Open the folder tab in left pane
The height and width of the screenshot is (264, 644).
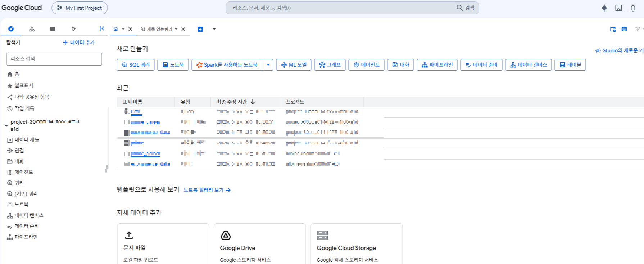pyautogui.click(x=53, y=29)
